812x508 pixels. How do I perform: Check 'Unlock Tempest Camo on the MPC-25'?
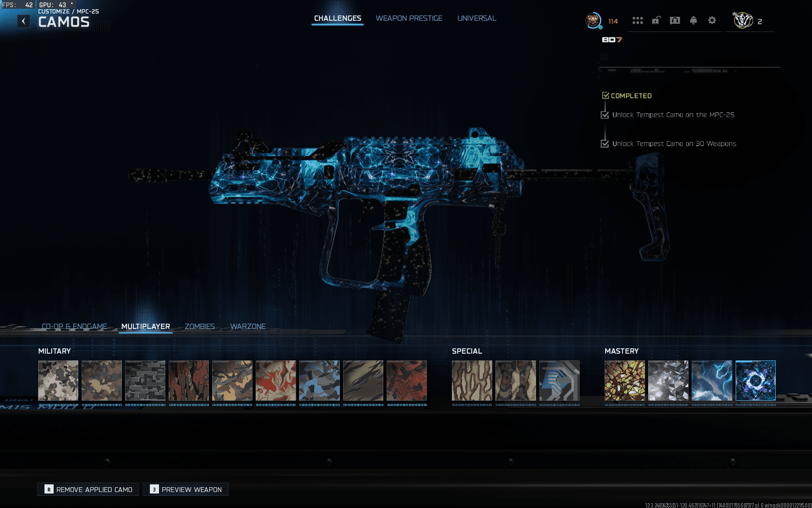604,115
